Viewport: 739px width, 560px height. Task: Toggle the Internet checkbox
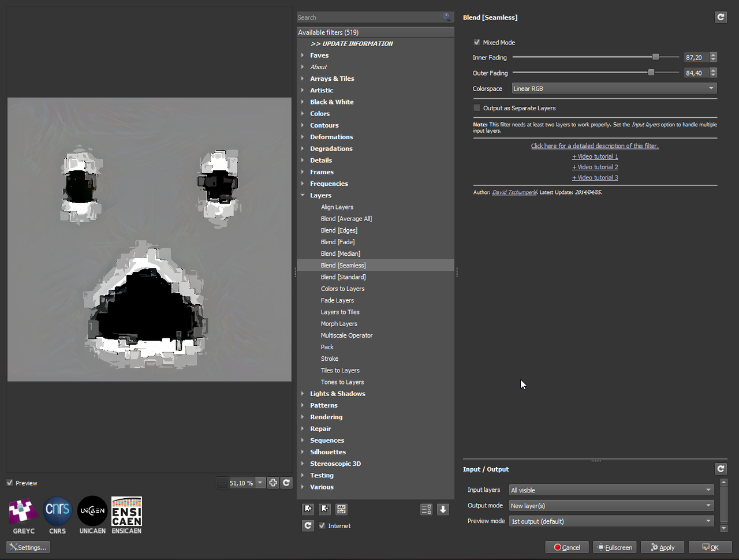pyautogui.click(x=322, y=525)
